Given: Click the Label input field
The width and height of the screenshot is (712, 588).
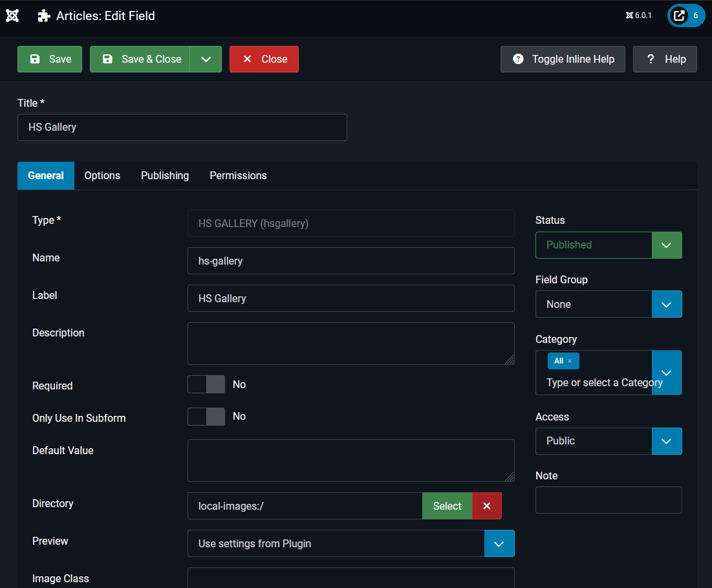Looking at the screenshot, I should (x=351, y=298).
